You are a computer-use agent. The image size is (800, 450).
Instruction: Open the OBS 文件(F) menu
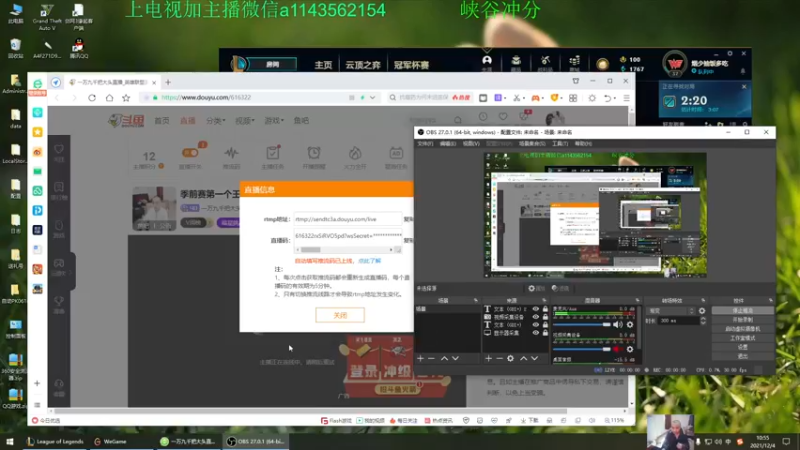point(425,144)
